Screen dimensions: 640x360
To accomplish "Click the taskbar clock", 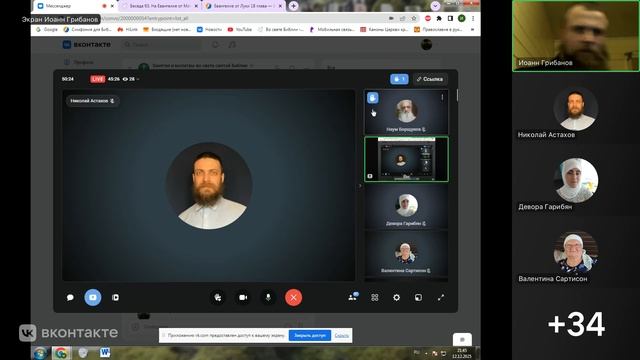I will click(x=462, y=353).
